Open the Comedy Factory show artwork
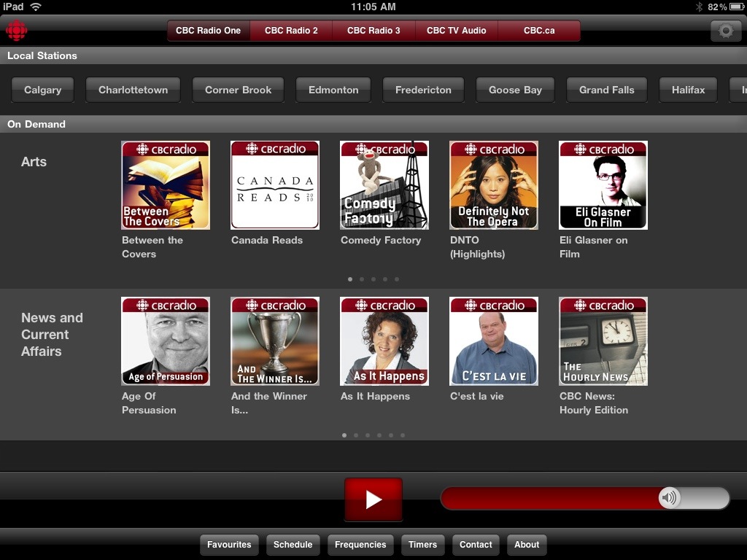 coord(384,185)
